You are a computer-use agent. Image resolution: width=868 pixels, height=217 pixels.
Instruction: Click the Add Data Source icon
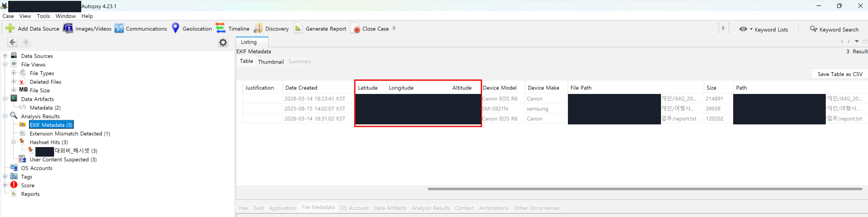click(10, 28)
